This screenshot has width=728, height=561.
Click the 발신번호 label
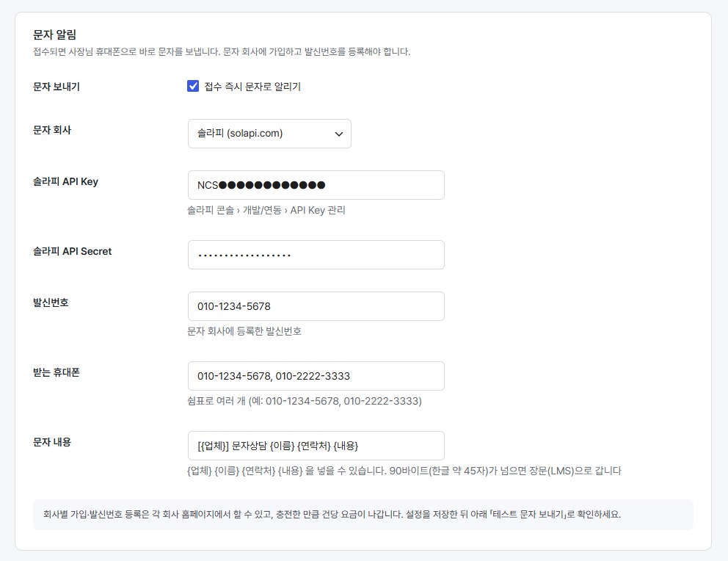click(51, 303)
